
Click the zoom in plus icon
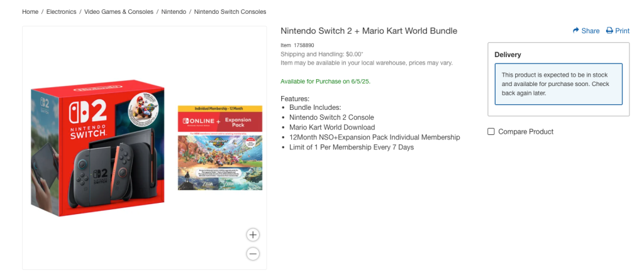(253, 235)
